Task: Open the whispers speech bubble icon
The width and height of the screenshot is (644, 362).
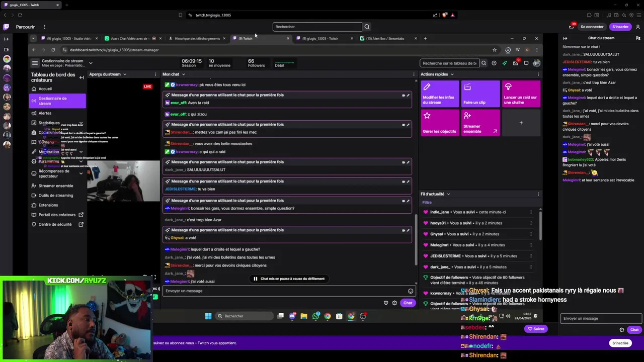Action: 526,63
